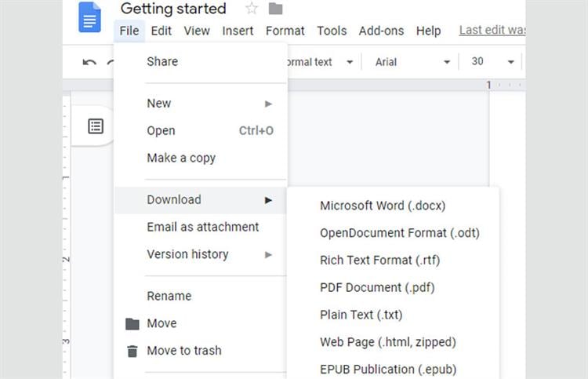This screenshot has height=379, width=588.
Task: Open the Insert menu
Action: [238, 31]
